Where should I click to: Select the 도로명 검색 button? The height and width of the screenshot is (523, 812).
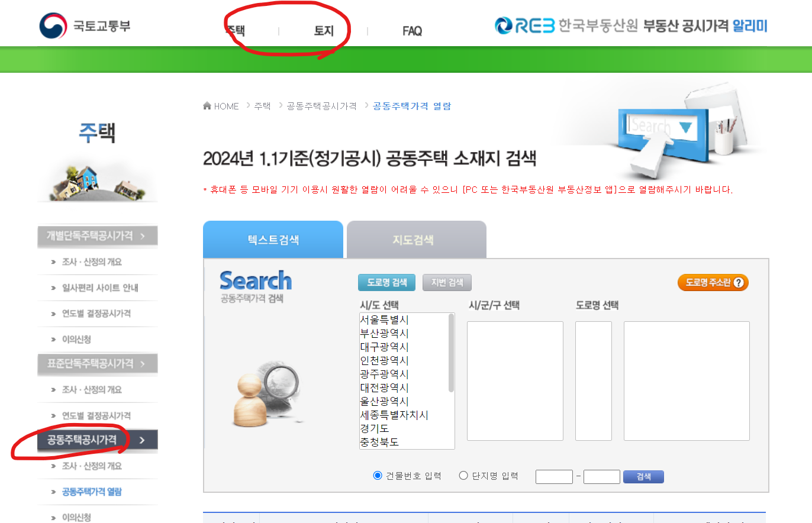tap(387, 283)
